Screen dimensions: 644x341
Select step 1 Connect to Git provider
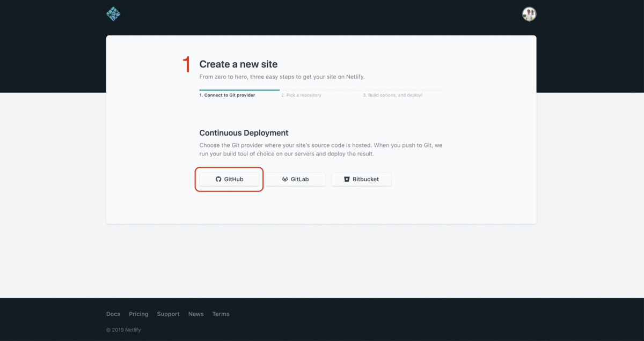click(227, 95)
